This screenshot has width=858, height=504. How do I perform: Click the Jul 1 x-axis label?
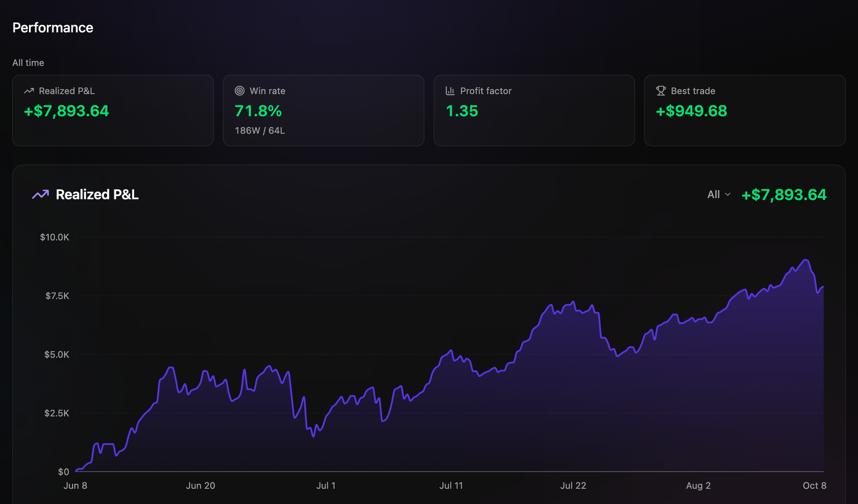click(x=326, y=486)
